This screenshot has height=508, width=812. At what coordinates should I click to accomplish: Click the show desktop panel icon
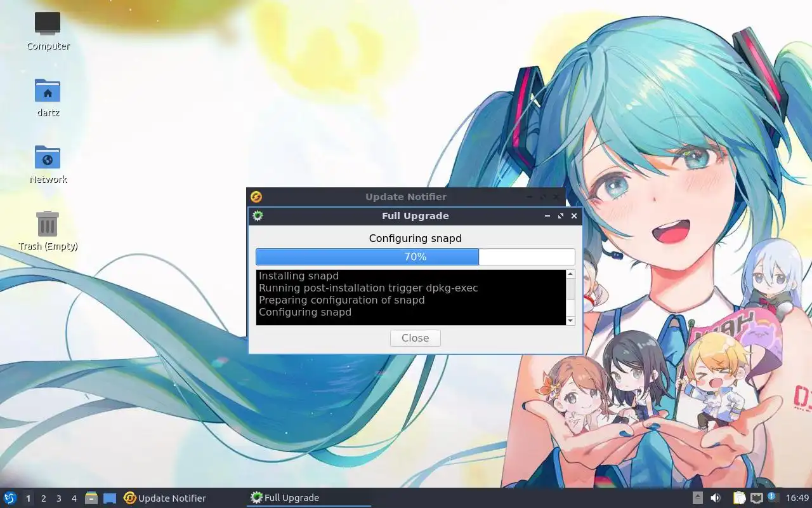(110, 498)
